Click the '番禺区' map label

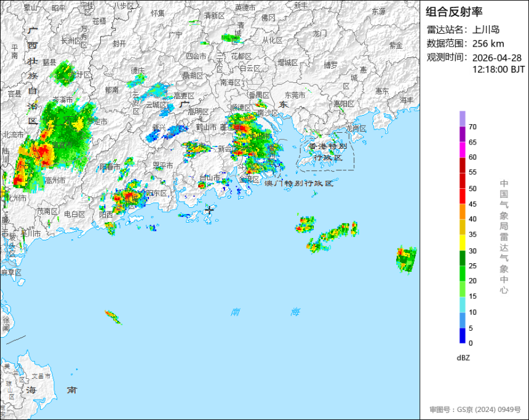259,95
